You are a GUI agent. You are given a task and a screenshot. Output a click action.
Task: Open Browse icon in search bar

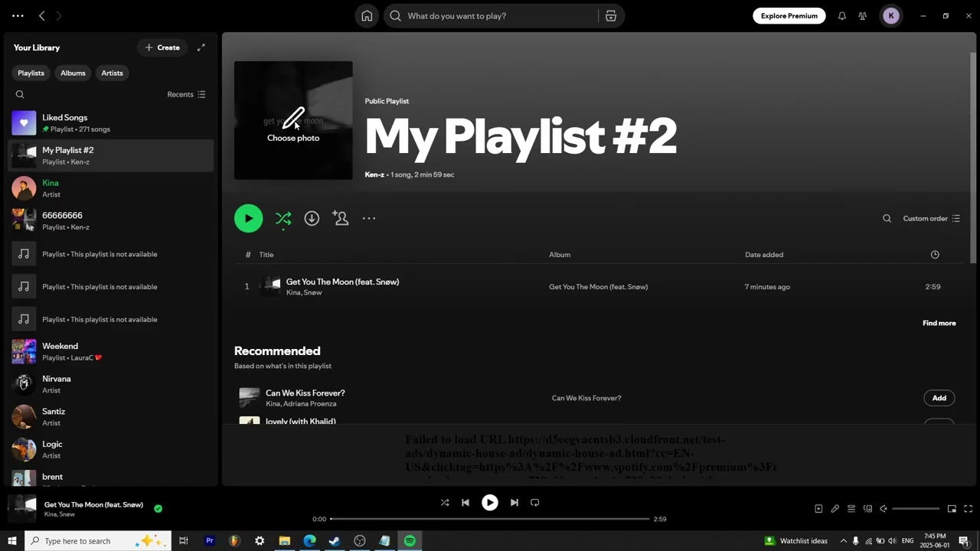pyautogui.click(x=611, y=16)
